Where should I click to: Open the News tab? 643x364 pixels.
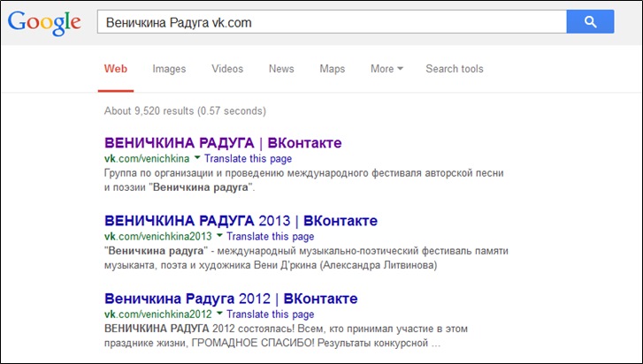(x=281, y=69)
